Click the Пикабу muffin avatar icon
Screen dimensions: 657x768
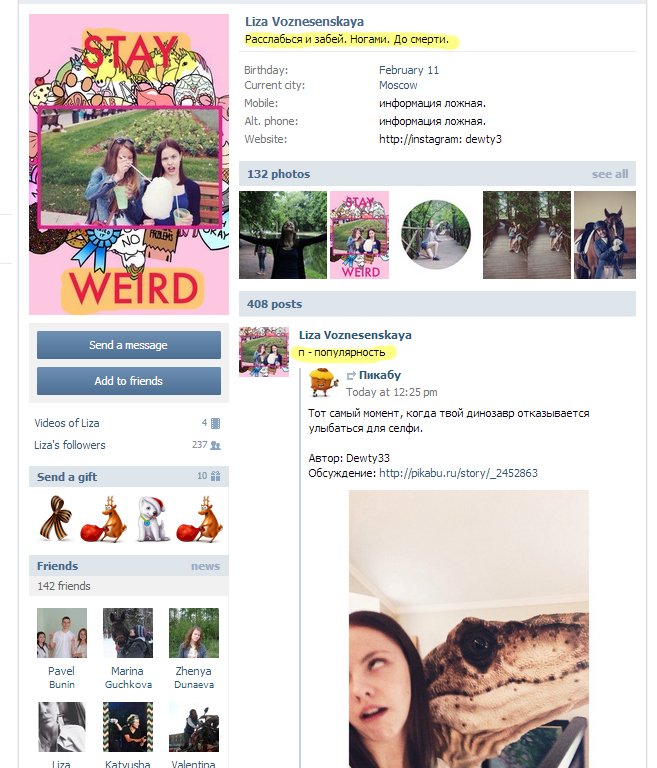[324, 383]
